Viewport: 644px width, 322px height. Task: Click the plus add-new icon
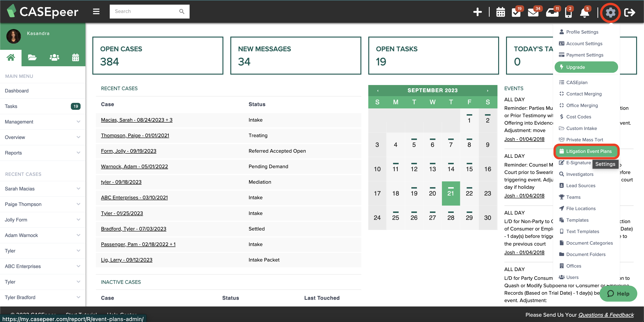tap(477, 12)
